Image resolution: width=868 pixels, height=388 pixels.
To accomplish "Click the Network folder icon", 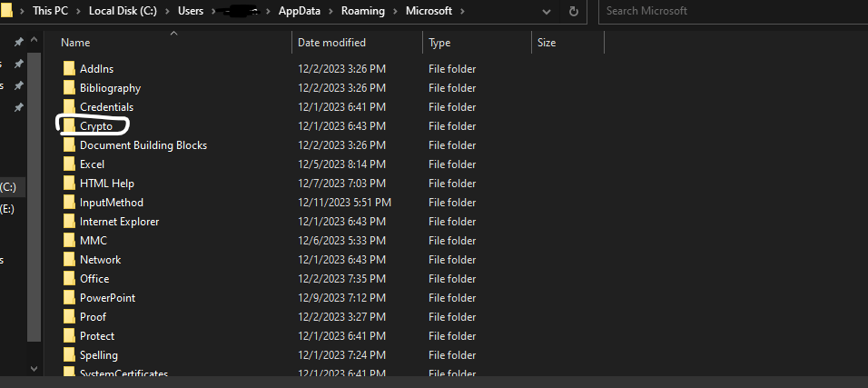I will (x=69, y=260).
